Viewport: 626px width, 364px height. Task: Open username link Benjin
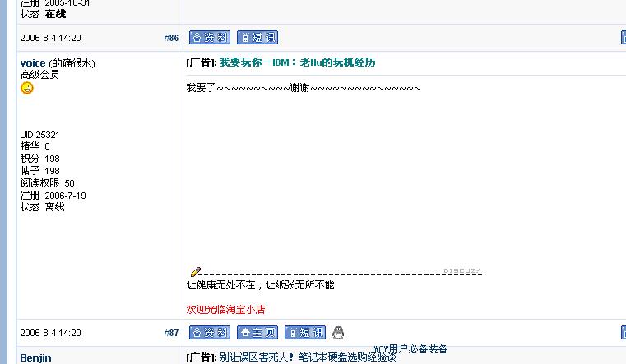coord(35,358)
